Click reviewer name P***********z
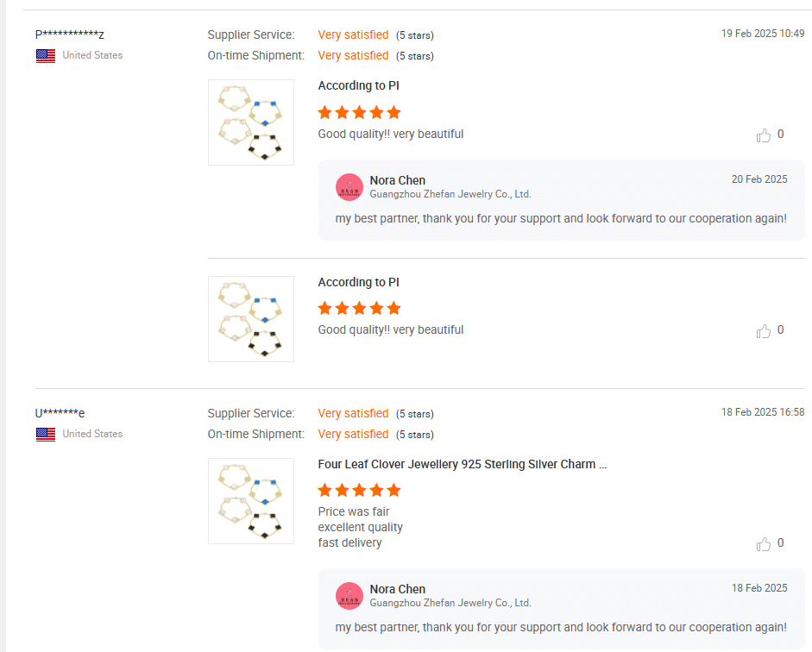 (69, 34)
